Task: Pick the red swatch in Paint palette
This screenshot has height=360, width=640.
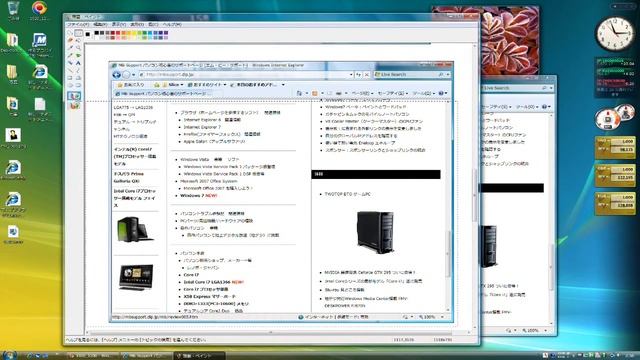Action: [x=118, y=33]
